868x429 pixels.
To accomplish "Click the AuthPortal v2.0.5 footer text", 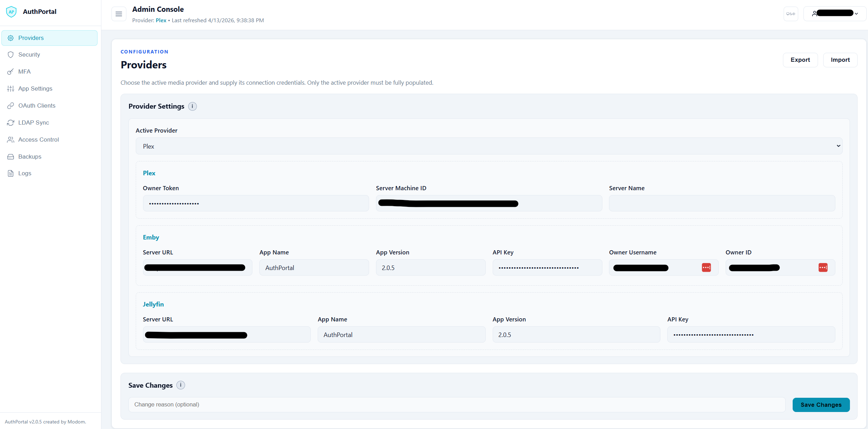I will point(45,422).
